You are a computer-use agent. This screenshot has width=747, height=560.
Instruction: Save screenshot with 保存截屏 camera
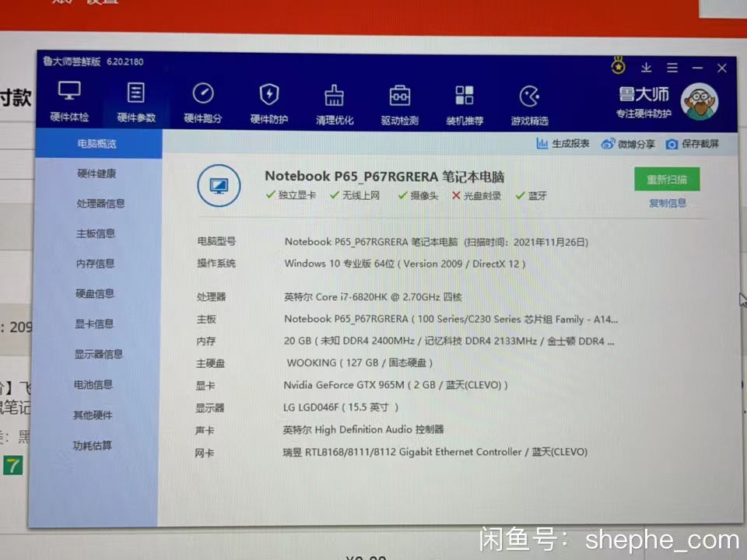coord(672,144)
